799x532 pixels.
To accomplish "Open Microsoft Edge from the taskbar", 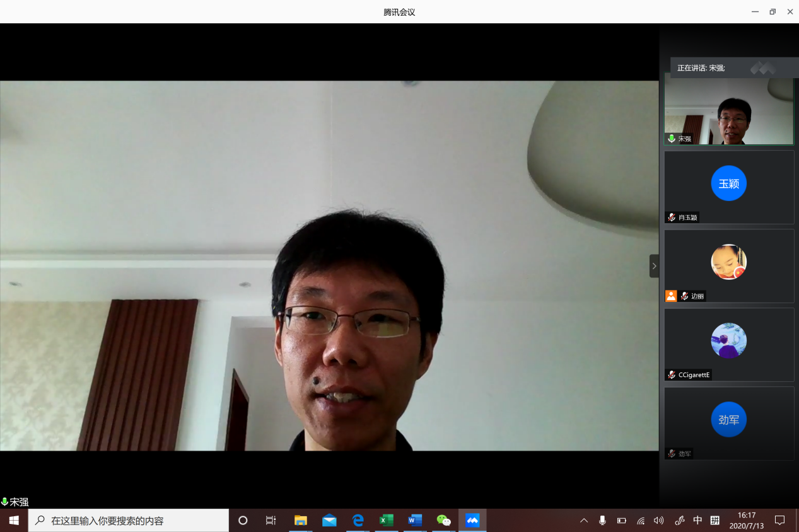I will click(x=358, y=521).
